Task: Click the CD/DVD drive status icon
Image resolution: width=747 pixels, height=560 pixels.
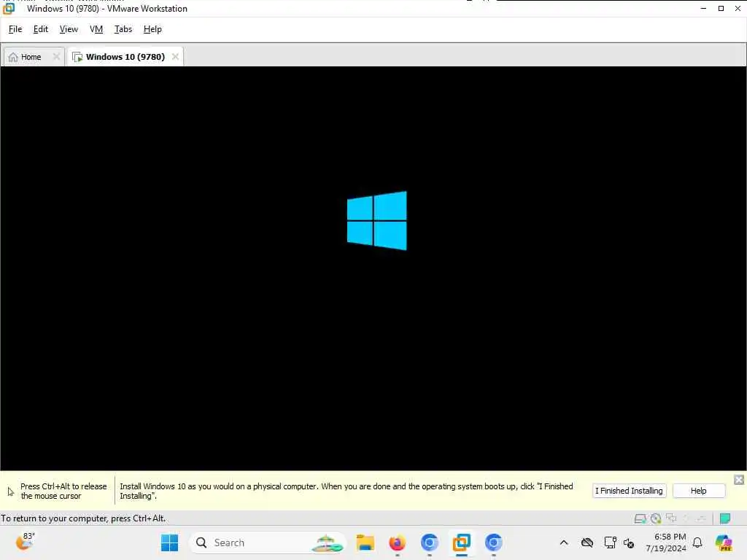Action: 656,518
